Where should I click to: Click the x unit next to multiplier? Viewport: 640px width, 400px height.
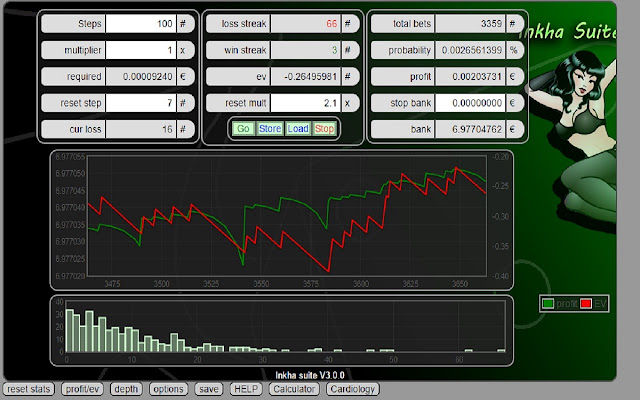pyautogui.click(x=182, y=50)
